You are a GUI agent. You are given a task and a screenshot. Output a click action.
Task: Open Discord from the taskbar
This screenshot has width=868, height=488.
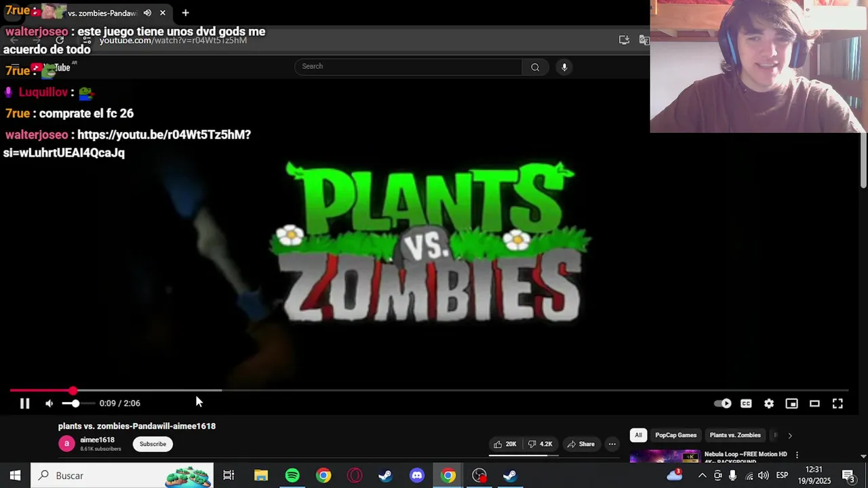point(417,476)
